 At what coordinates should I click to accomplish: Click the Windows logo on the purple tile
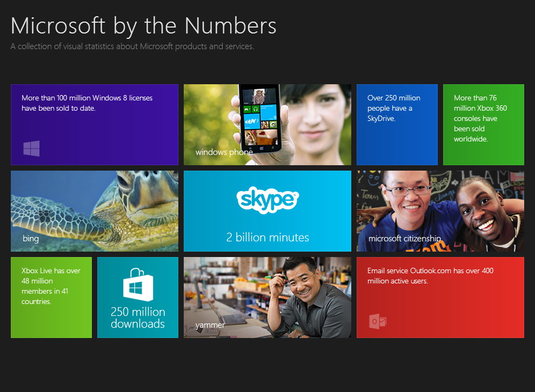31,148
